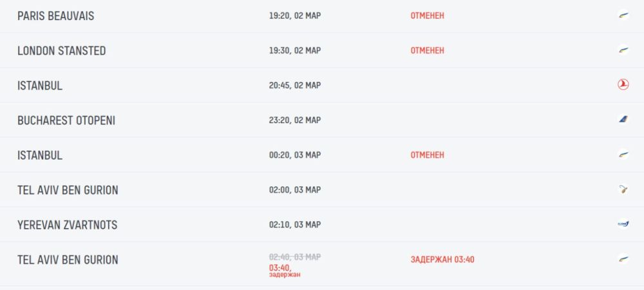The height and width of the screenshot is (290, 644).
Task: Click the red 03:40 rescheduled time
Action: [x=280, y=267]
